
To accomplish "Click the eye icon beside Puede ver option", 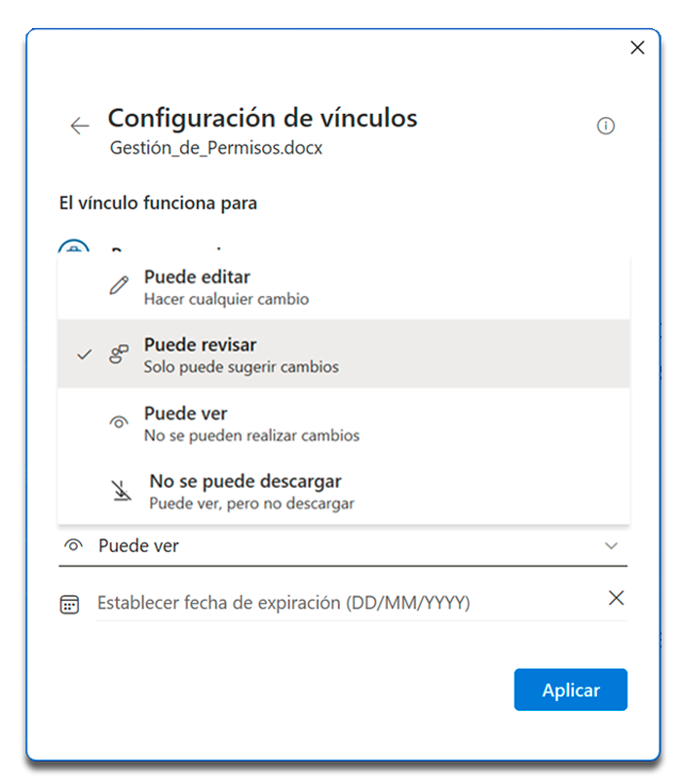I will tap(119, 423).
